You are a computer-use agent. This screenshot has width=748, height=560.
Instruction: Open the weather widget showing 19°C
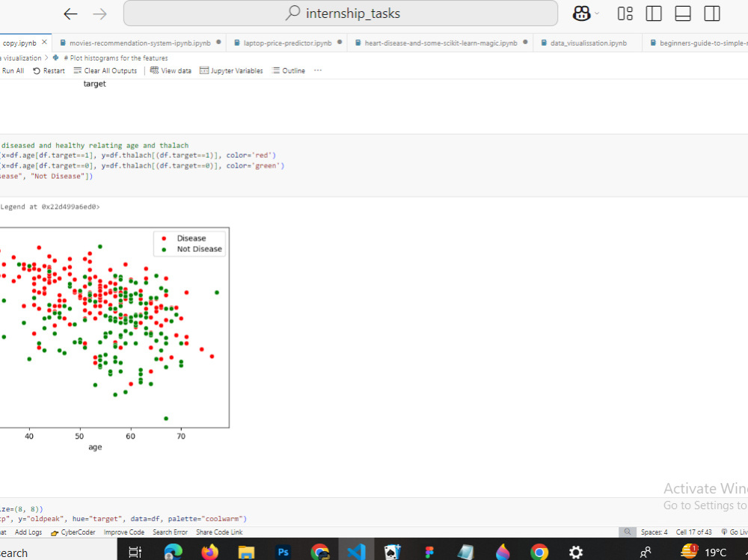703,552
